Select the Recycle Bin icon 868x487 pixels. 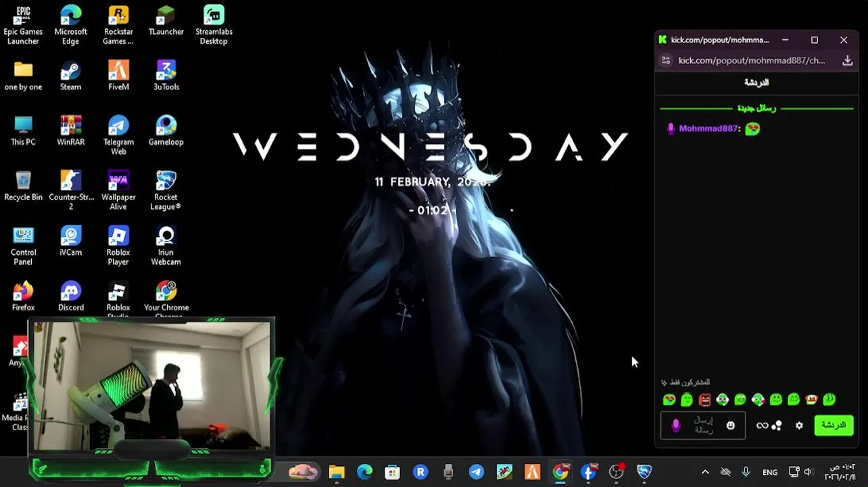[23, 186]
